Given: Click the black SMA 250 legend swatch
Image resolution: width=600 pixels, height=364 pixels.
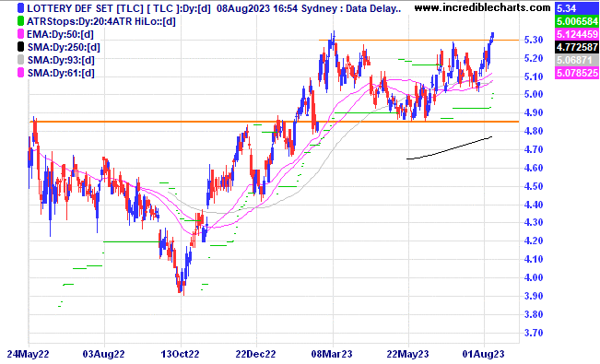Looking at the screenshot, I should point(20,47).
